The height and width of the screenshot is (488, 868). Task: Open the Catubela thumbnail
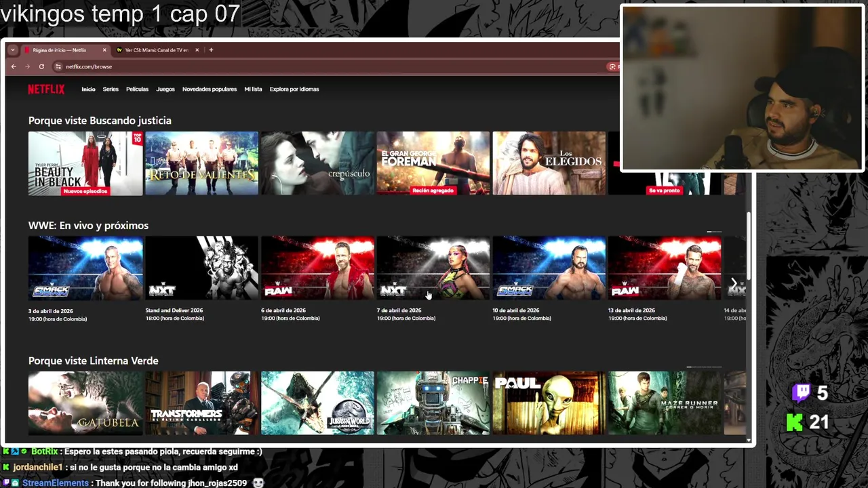pos(85,403)
